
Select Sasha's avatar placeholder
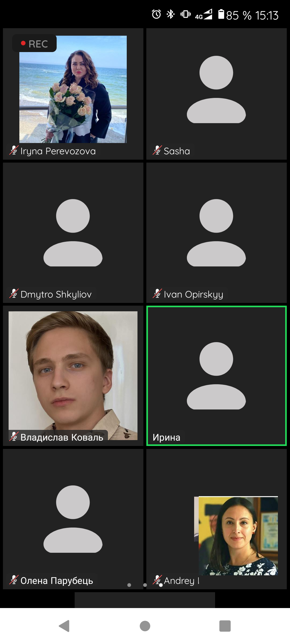coord(216,89)
